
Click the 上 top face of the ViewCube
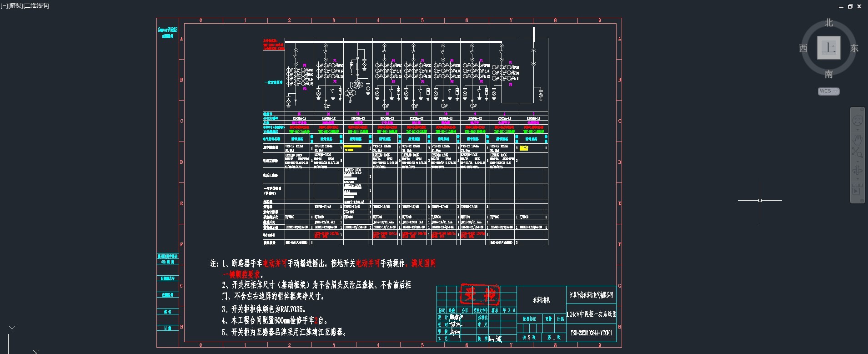(828, 48)
